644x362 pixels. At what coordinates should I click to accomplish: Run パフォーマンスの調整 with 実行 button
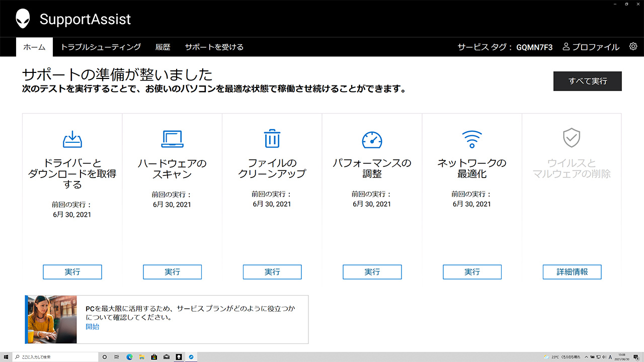coord(372,272)
